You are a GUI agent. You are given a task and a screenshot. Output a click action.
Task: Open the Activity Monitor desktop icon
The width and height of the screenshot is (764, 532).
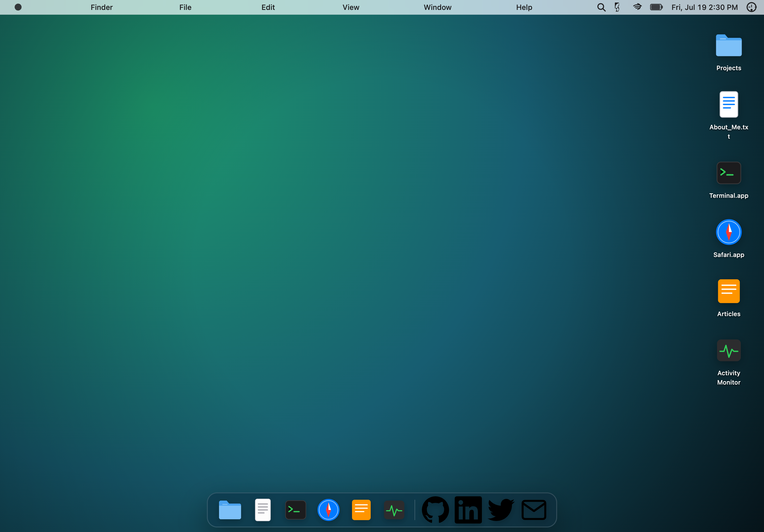coord(728,350)
